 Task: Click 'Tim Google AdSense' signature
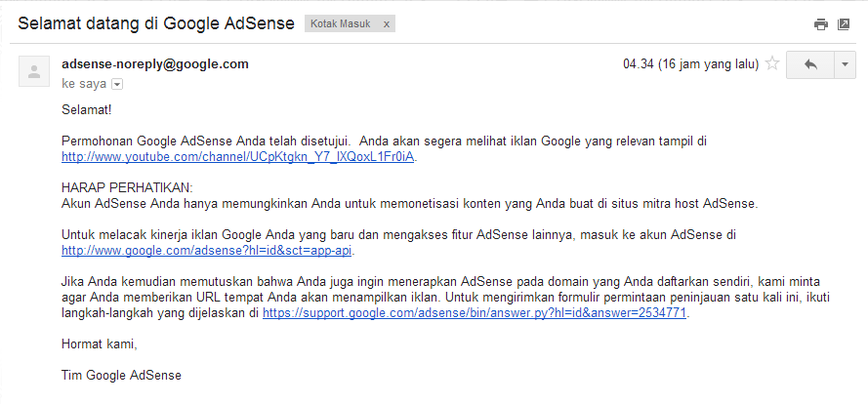click(x=121, y=376)
